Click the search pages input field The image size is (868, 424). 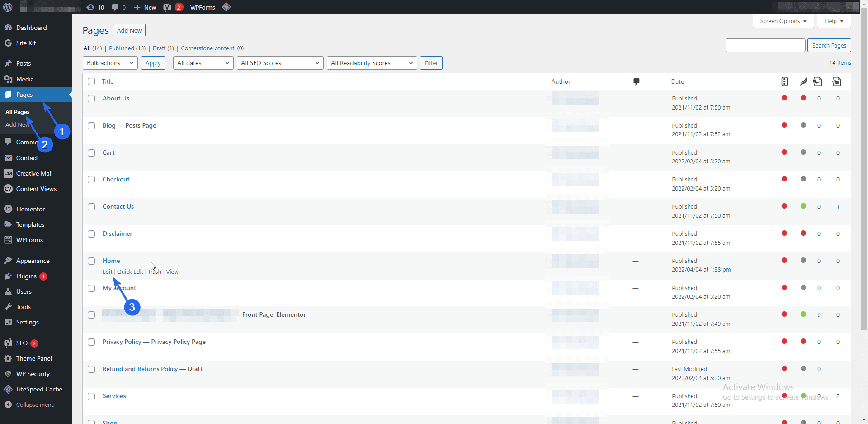[765, 45]
